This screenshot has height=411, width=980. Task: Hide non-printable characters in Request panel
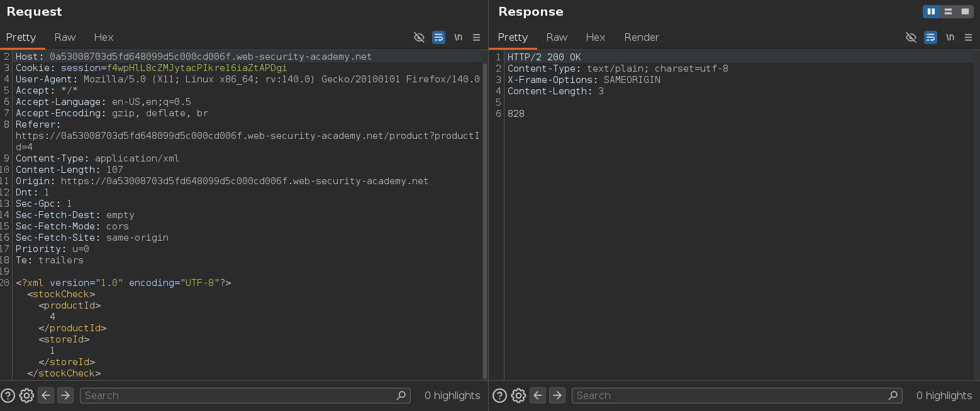click(419, 37)
